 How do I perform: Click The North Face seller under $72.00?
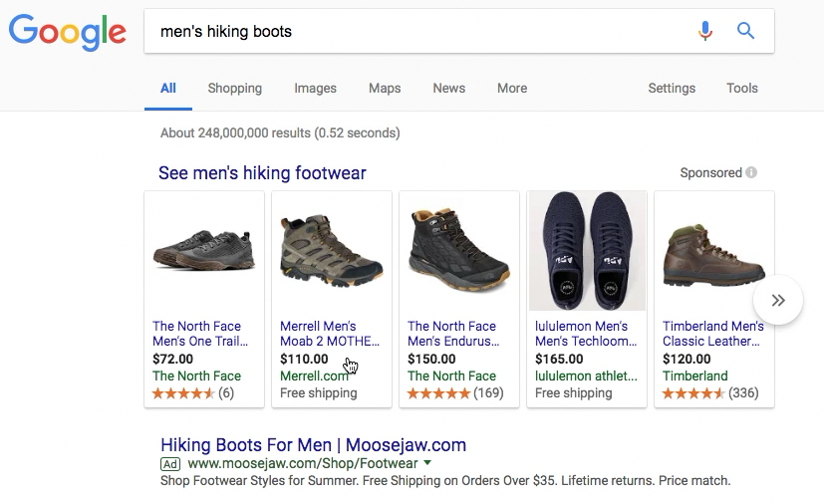pyautogui.click(x=196, y=376)
